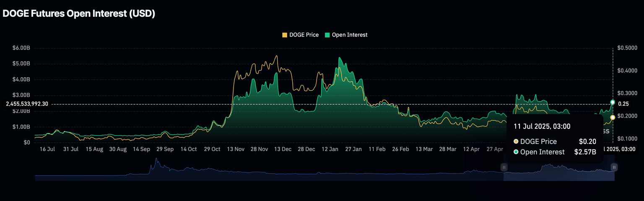Click the green dot in the tooltip
Screen dimensions: 644x201
tap(516, 152)
